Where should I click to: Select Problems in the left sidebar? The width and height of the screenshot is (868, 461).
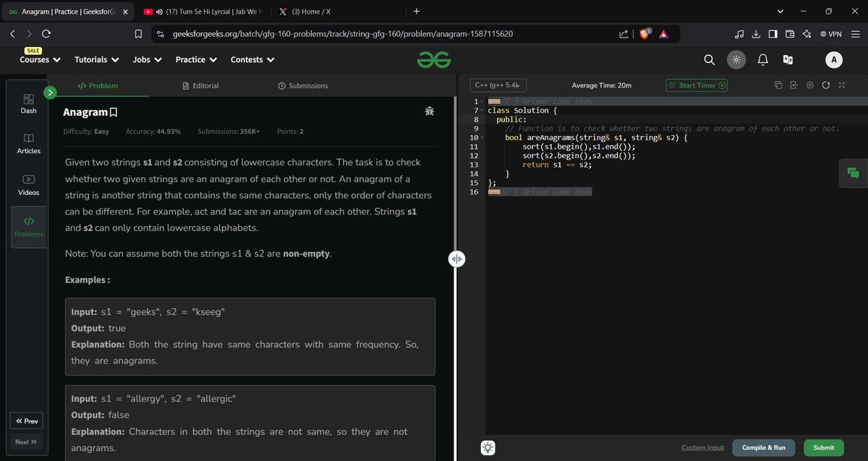coord(28,227)
